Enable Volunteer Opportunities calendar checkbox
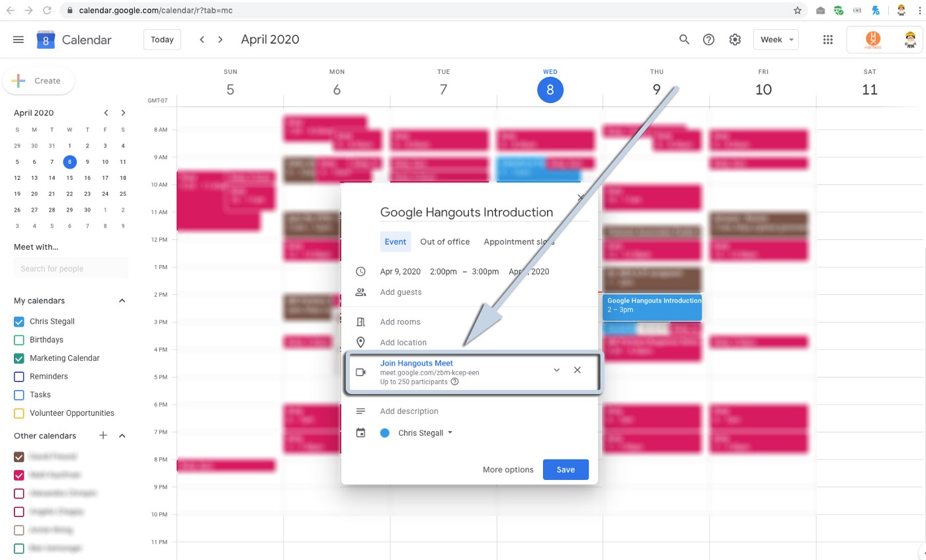The width and height of the screenshot is (926, 560). [19, 413]
